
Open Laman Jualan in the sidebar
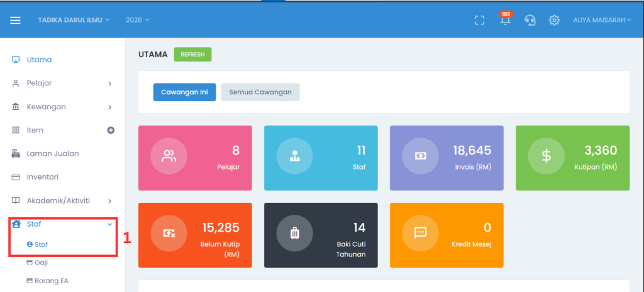tap(53, 154)
